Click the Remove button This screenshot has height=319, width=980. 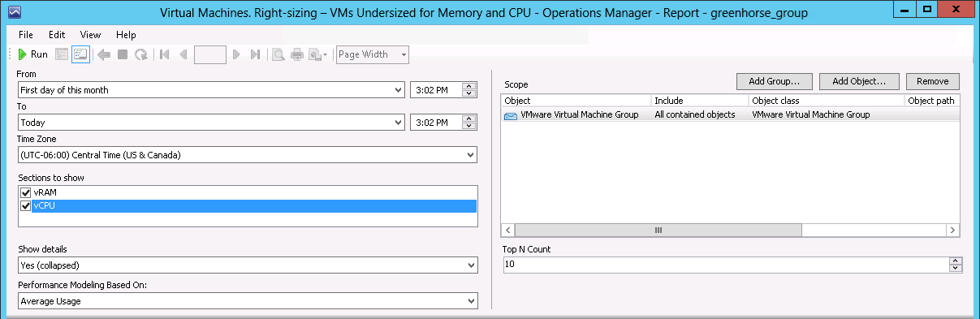(933, 81)
